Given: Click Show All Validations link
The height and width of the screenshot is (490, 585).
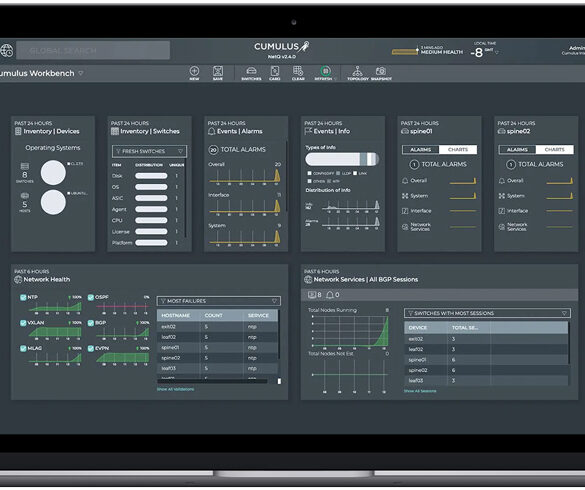Looking at the screenshot, I should [175, 389].
